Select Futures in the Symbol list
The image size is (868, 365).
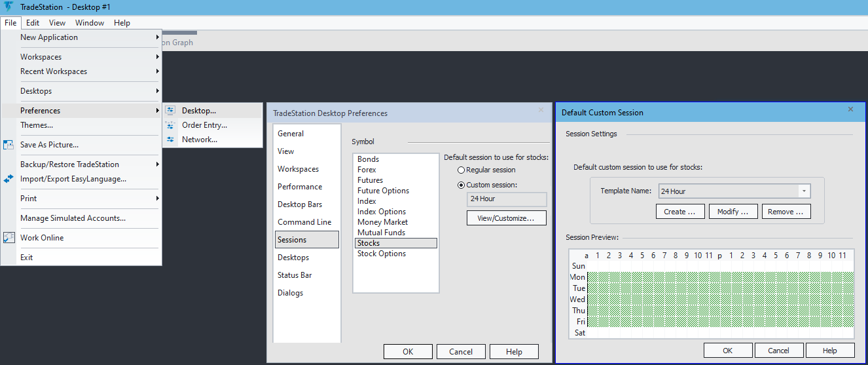(x=395, y=180)
